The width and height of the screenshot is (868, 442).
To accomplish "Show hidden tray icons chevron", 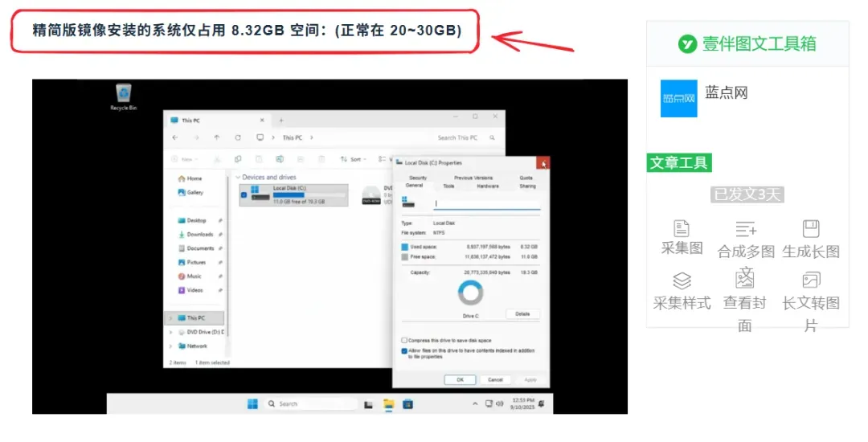I will [x=475, y=404].
